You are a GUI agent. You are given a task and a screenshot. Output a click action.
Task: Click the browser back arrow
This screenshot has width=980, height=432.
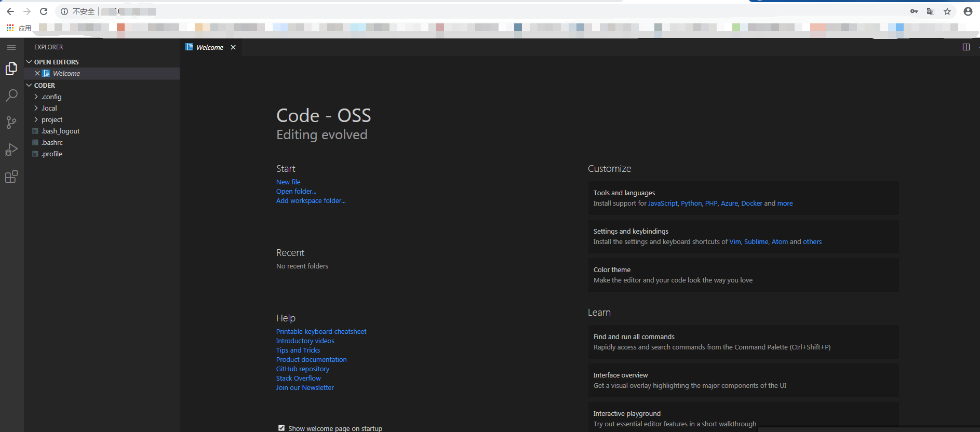10,11
